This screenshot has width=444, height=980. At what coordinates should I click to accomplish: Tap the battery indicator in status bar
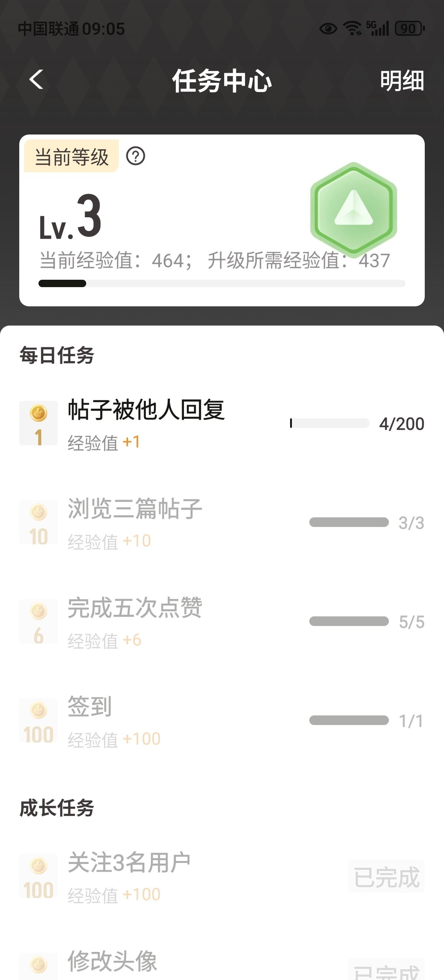coord(409,28)
